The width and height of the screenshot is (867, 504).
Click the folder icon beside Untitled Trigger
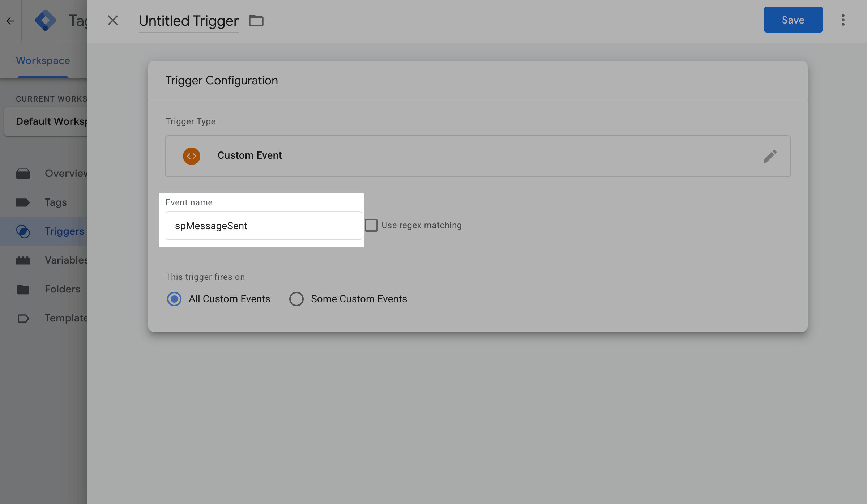(x=256, y=21)
